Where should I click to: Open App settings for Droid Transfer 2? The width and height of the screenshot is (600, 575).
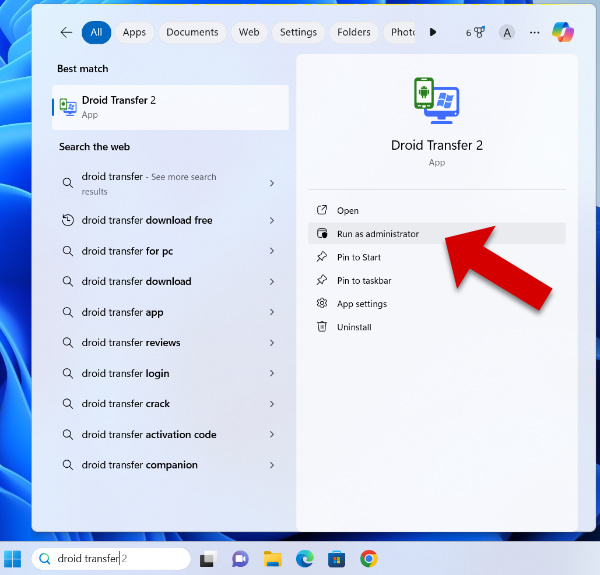(x=437, y=304)
